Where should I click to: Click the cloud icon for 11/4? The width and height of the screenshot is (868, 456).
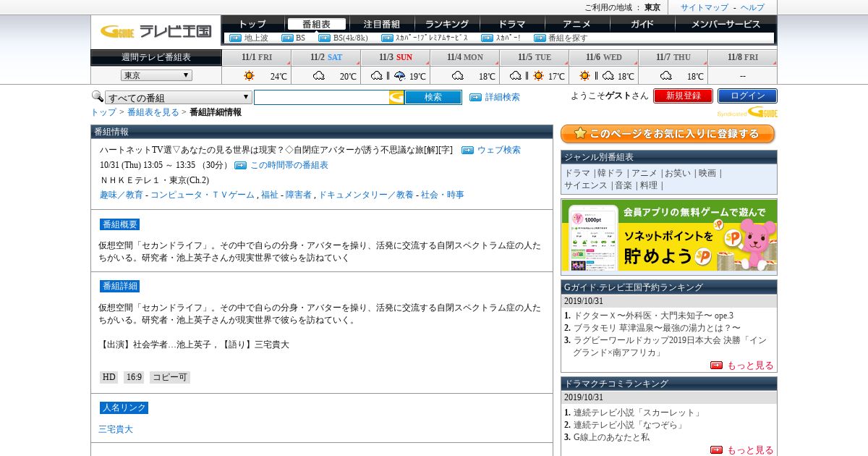[x=457, y=75]
